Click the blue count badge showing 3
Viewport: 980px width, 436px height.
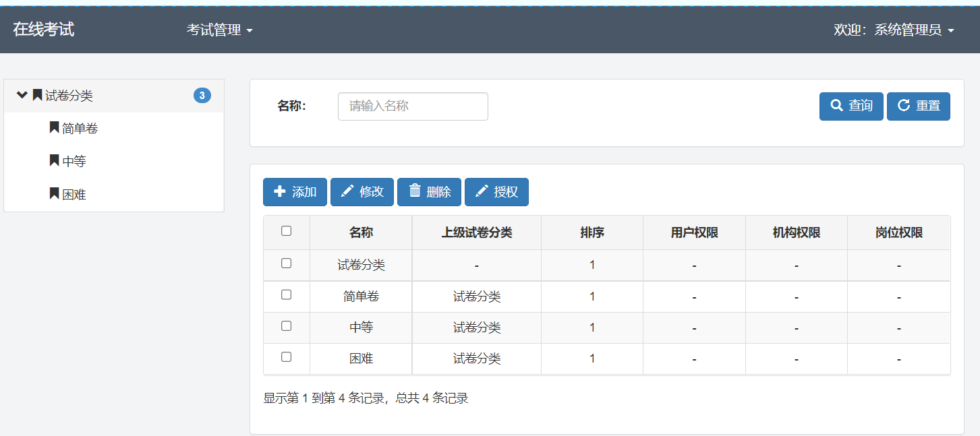click(x=200, y=95)
